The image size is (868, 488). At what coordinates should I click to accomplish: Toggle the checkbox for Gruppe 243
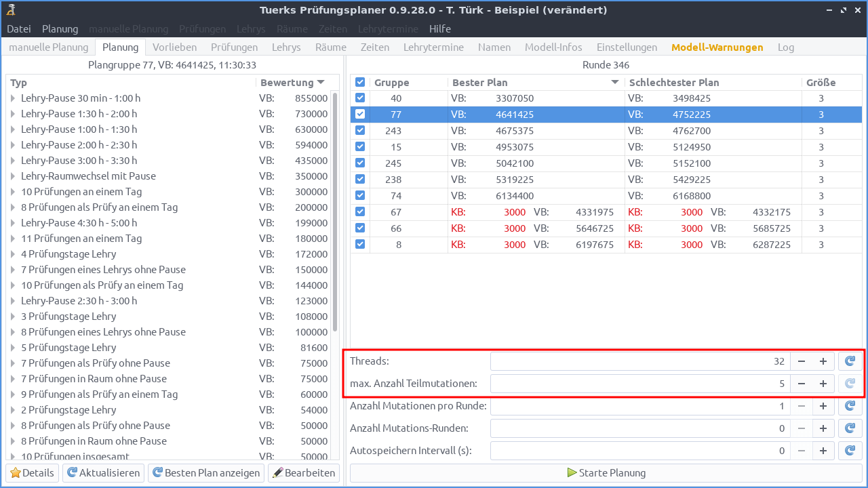pos(360,131)
